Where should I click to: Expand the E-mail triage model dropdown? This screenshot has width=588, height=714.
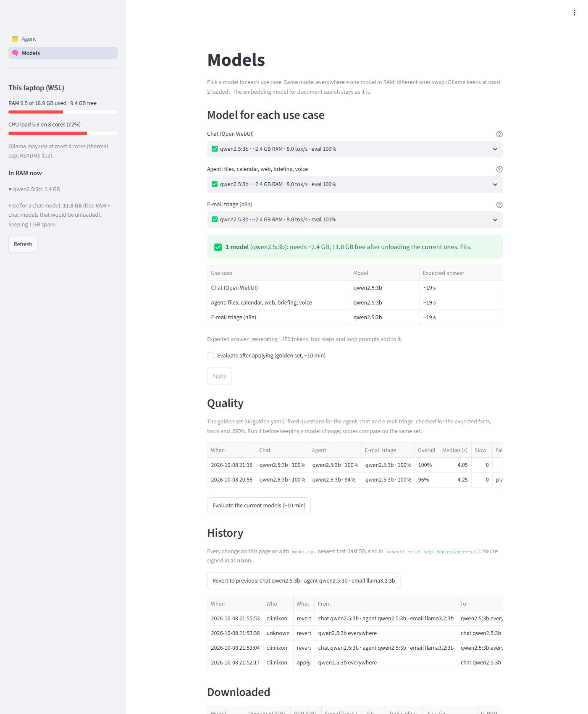coord(355,220)
